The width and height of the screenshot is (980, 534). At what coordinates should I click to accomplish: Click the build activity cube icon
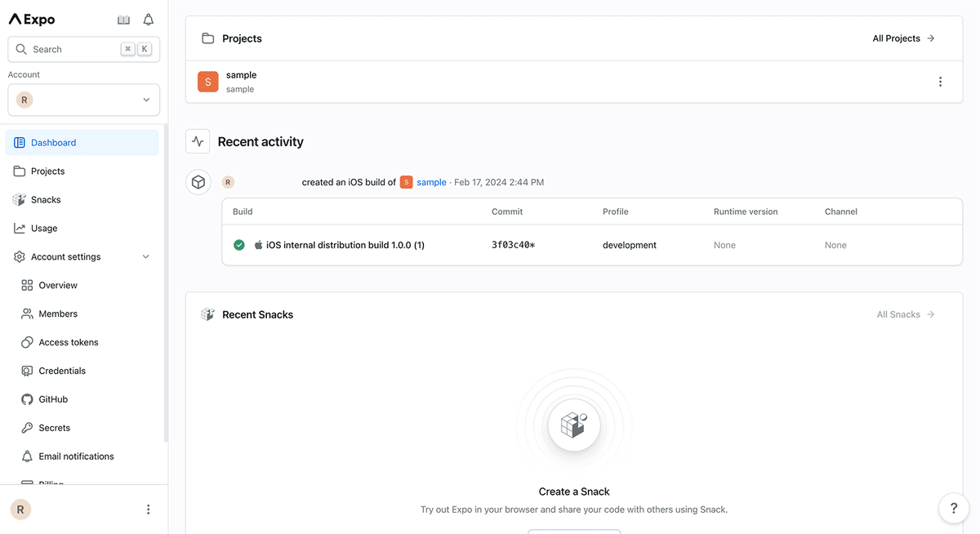click(198, 182)
